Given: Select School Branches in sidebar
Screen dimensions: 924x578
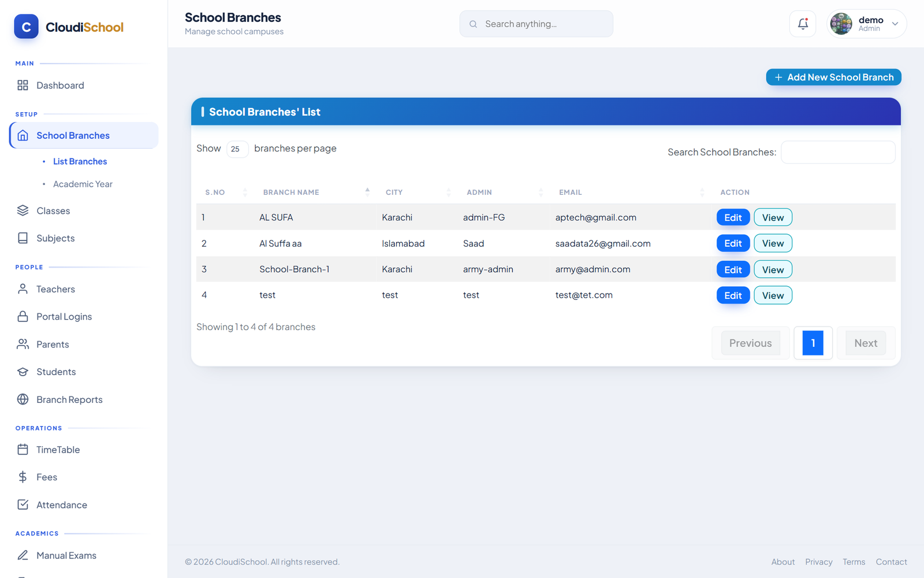Looking at the screenshot, I should 84,135.
